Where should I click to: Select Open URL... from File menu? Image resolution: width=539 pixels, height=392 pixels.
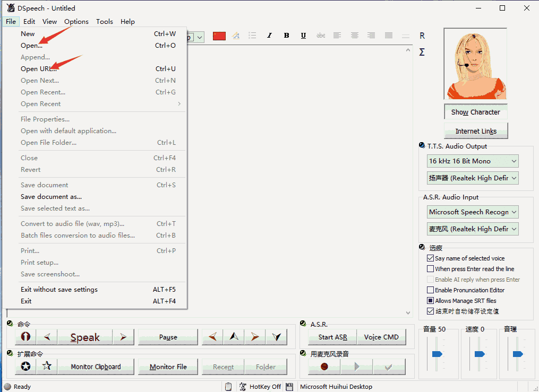click(x=39, y=69)
